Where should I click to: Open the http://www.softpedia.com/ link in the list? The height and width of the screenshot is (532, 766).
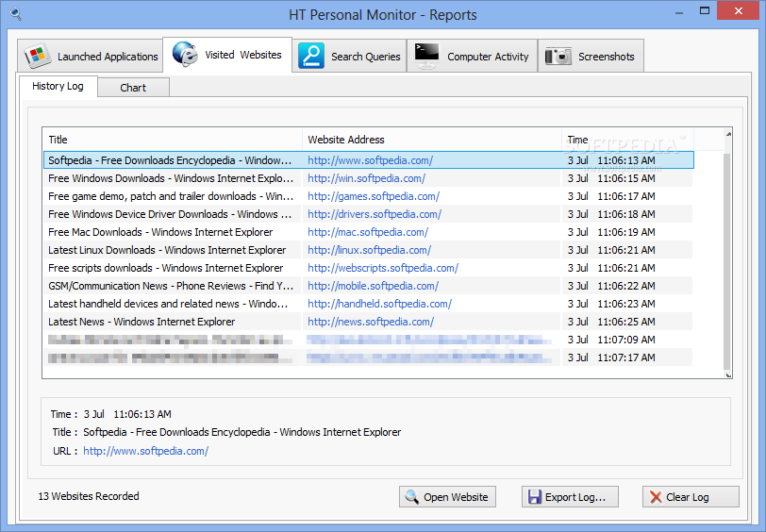coord(371,160)
